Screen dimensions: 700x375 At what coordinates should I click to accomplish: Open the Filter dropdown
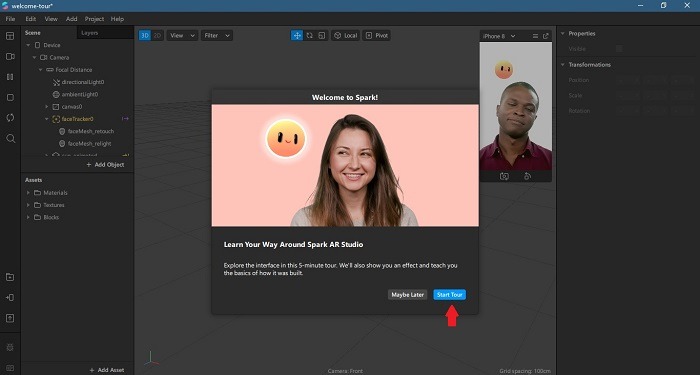click(x=217, y=35)
